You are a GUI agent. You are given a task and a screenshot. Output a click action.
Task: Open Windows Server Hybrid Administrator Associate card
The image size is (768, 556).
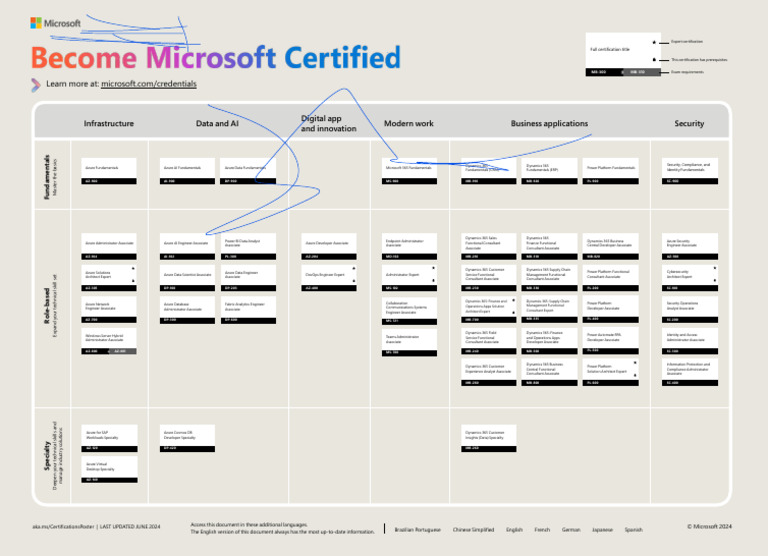coord(109,341)
